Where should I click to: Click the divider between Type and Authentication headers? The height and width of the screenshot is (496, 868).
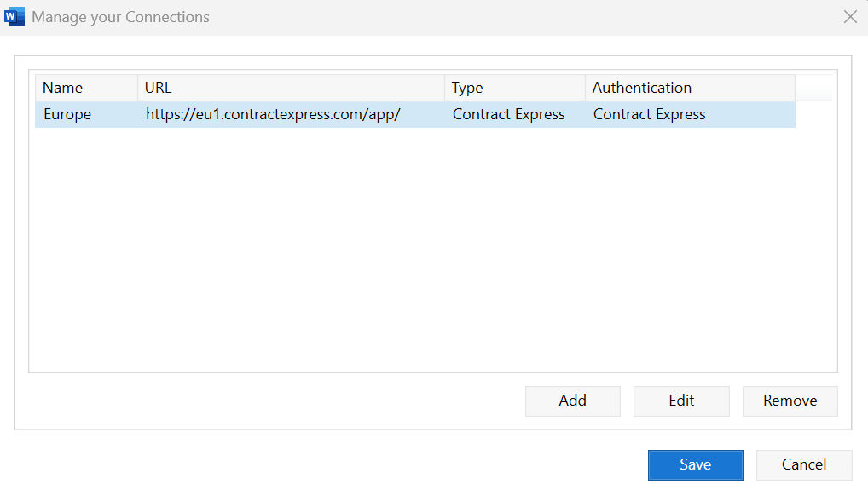pyautogui.click(x=585, y=88)
